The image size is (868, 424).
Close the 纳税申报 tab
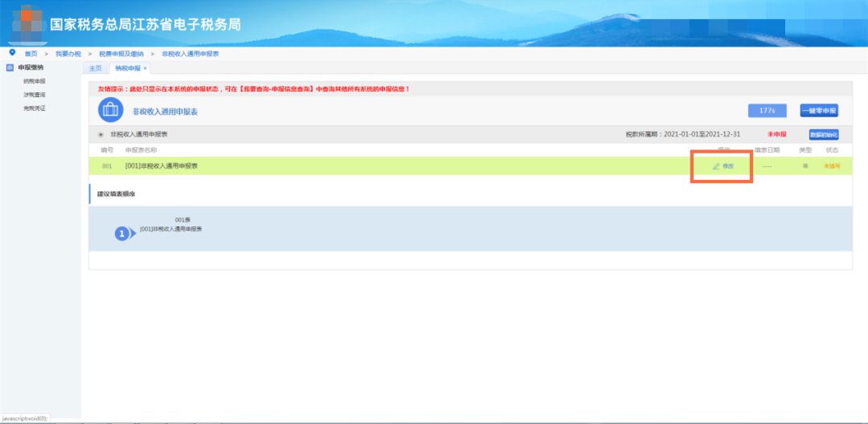click(145, 68)
